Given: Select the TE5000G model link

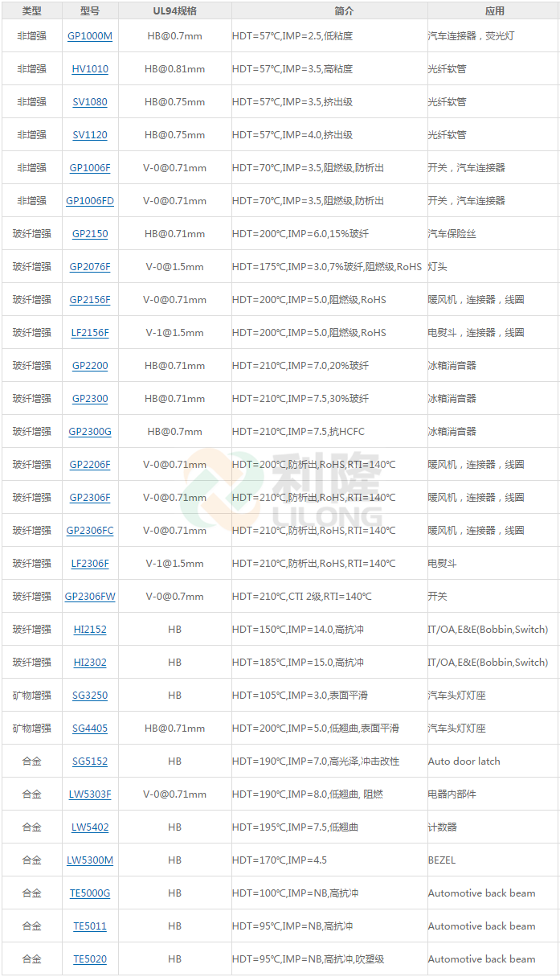Looking at the screenshot, I should 90,893.
